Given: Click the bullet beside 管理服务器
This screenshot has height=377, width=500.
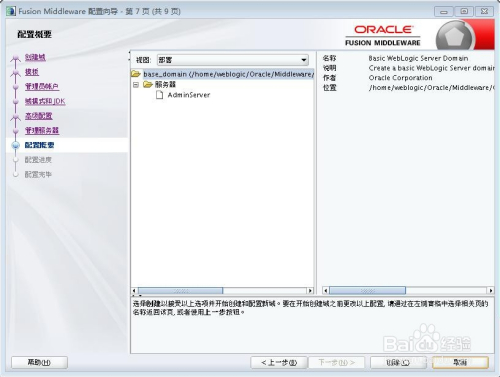Looking at the screenshot, I should click(15, 131).
